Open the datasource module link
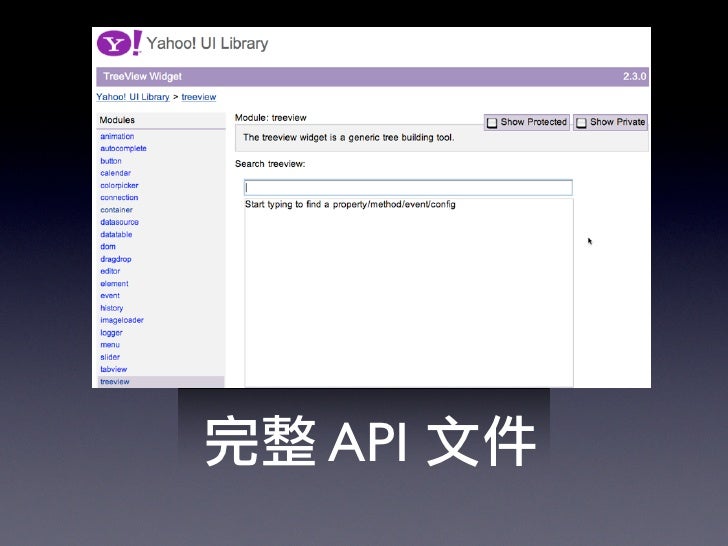Viewport: 728px width, 546px height. coord(119,222)
